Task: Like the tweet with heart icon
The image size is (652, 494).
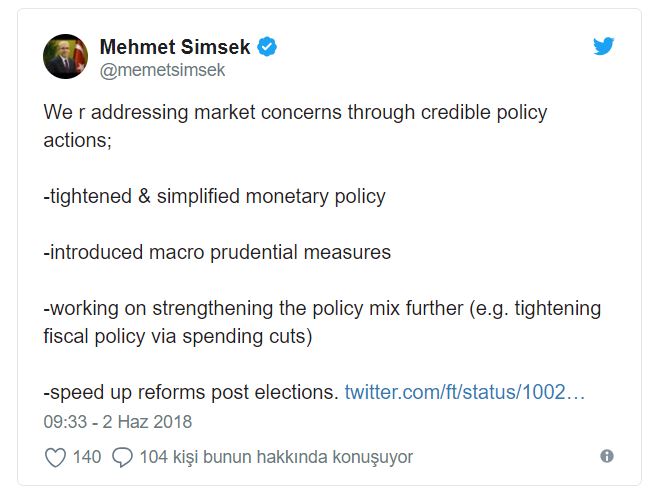Action: pyautogui.click(x=55, y=457)
